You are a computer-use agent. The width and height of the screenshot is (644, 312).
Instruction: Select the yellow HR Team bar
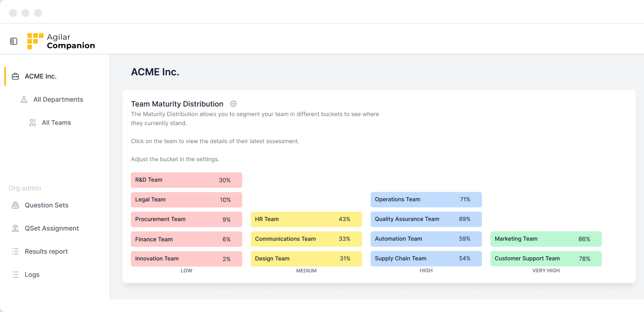tap(306, 220)
